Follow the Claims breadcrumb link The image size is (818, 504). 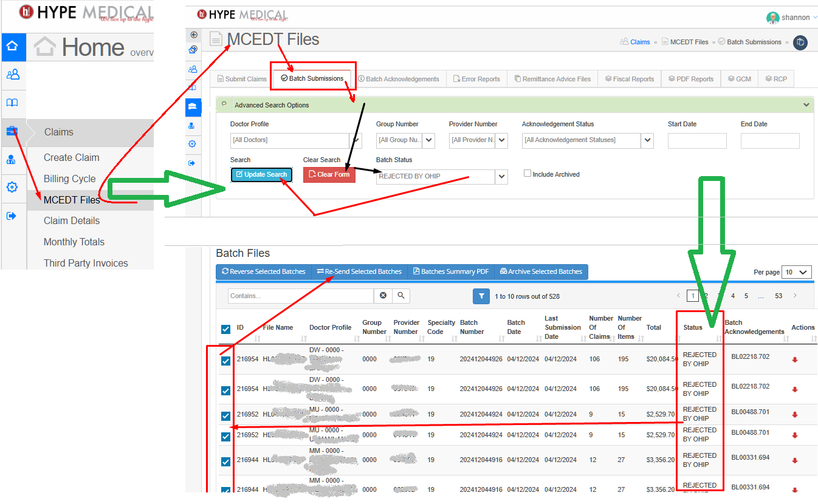point(640,43)
